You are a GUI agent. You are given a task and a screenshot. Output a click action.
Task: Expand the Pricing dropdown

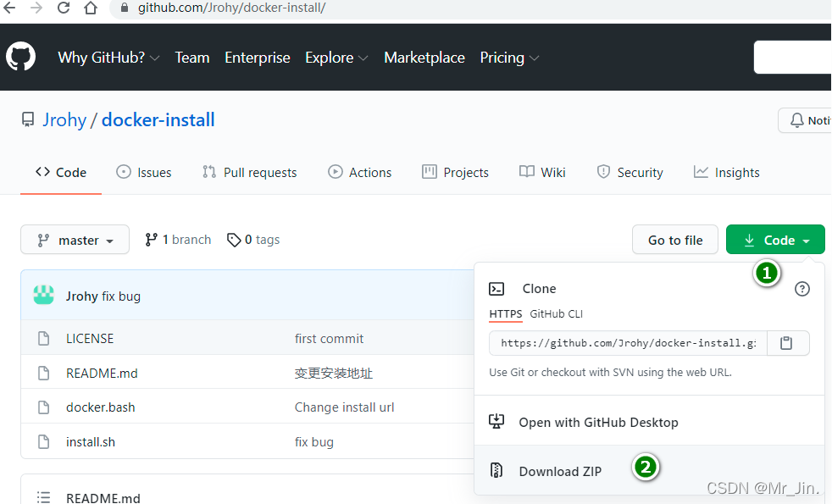coord(509,58)
